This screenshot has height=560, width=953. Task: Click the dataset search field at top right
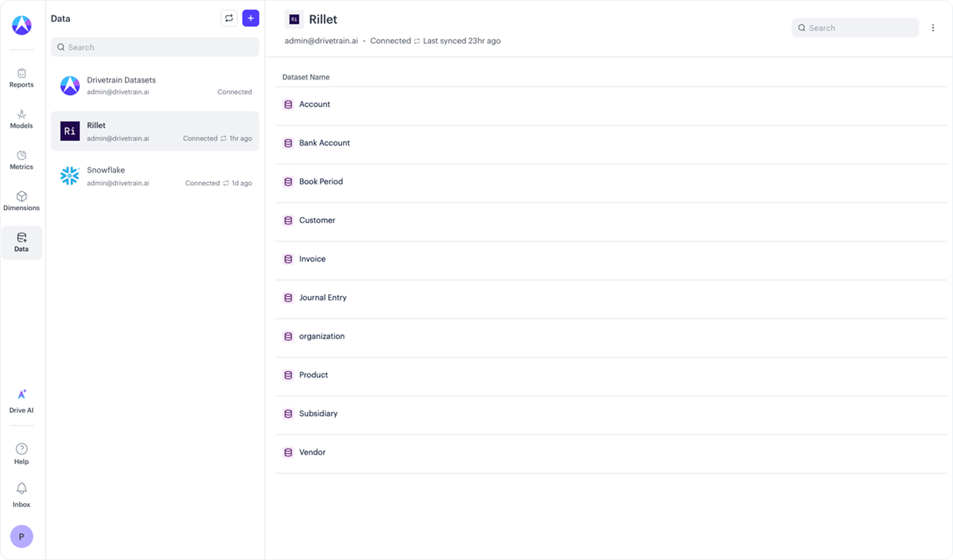855,28
